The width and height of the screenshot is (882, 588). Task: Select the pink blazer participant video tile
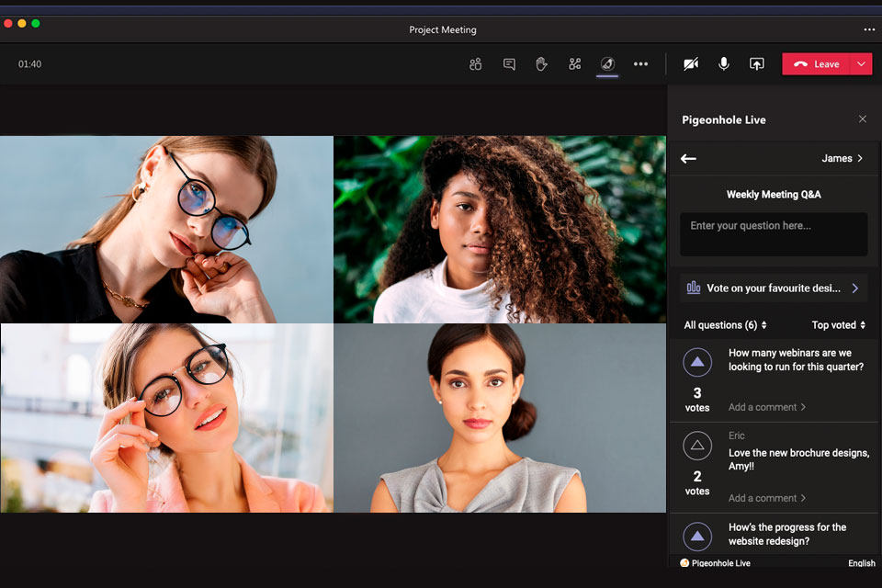pos(166,418)
